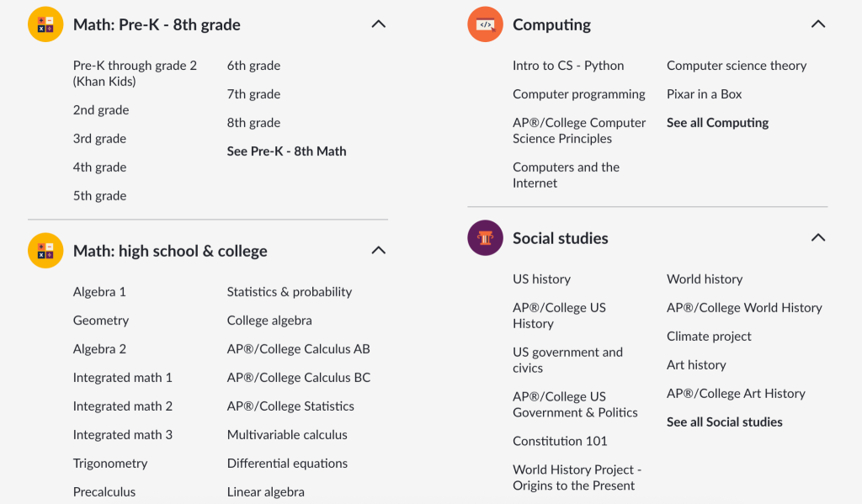This screenshot has height=504, width=862.
Task: Open See Pre-K - 8th Math link
Action: (286, 151)
